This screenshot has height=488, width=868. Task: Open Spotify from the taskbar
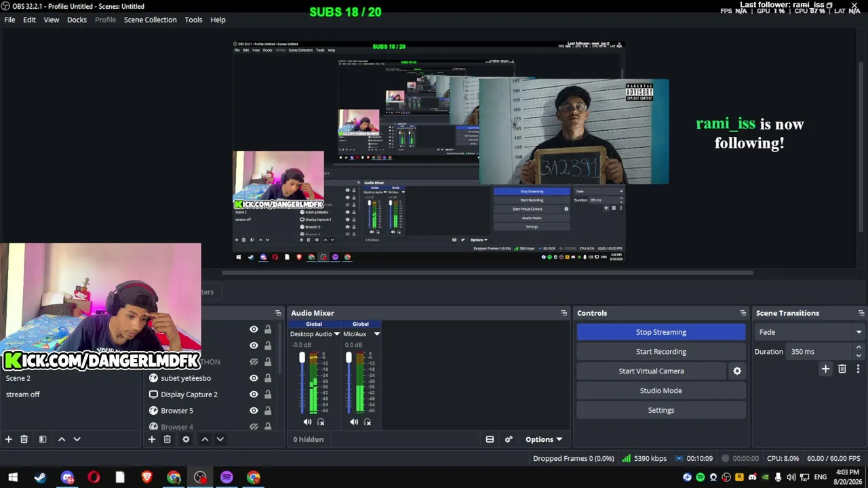click(226, 477)
